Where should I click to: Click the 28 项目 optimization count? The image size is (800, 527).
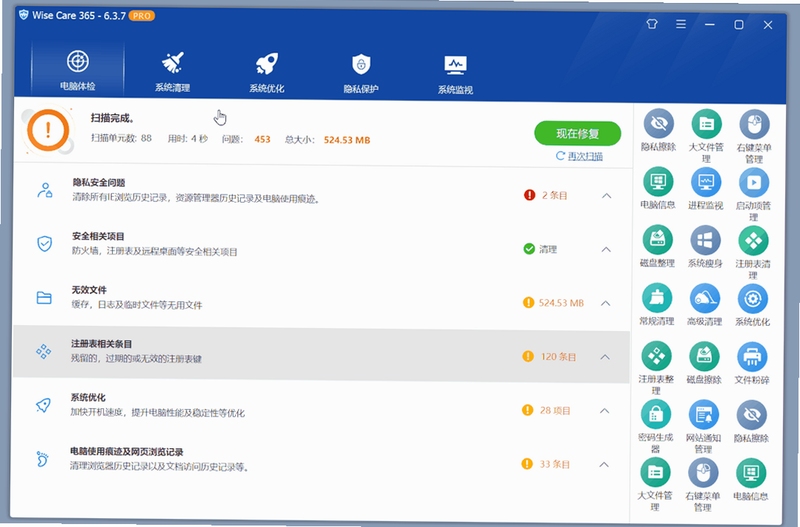555,411
